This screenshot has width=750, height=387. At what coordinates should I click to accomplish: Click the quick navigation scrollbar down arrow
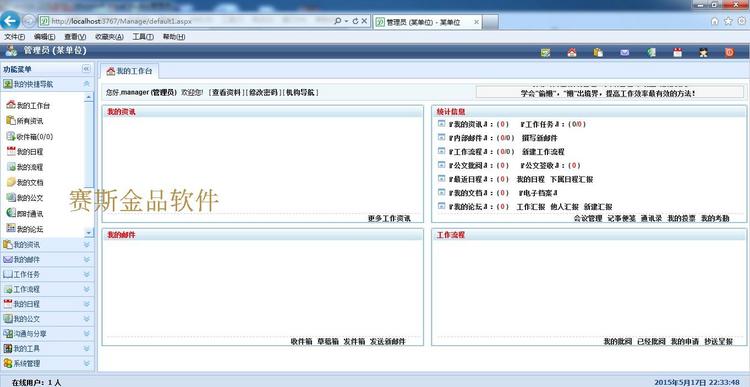point(89,232)
